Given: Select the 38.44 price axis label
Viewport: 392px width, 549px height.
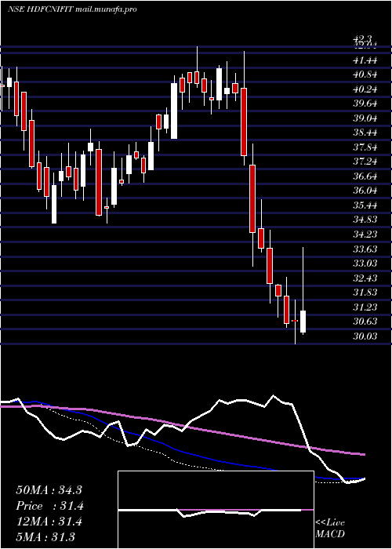Looking at the screenshot, I should coord(365,133).
